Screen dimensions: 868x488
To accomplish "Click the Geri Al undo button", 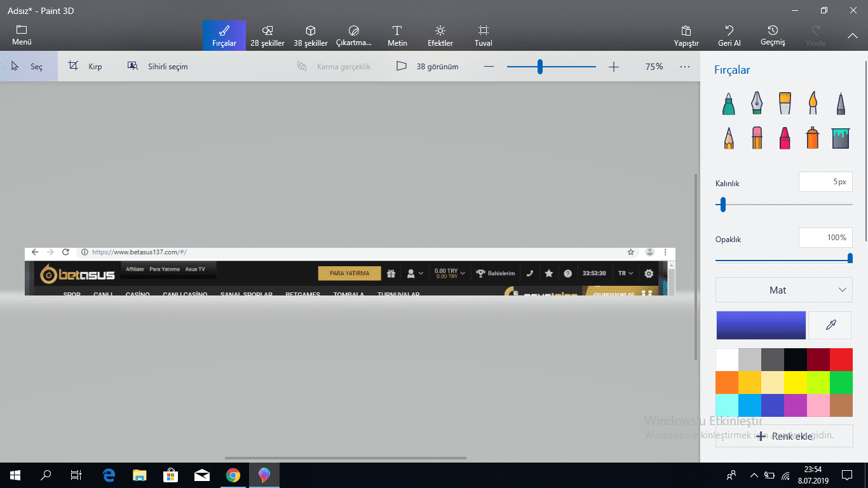I will pos(729,36).
